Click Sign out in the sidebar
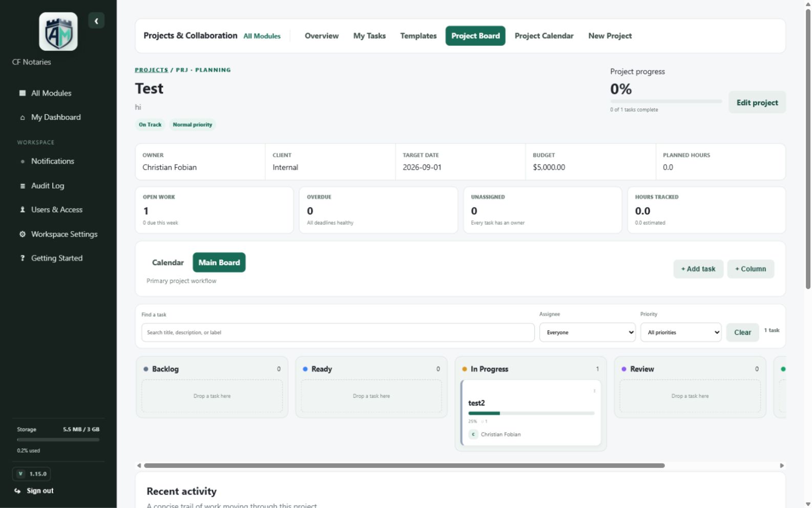The image size is (812, 508). [x=40, y=491]
